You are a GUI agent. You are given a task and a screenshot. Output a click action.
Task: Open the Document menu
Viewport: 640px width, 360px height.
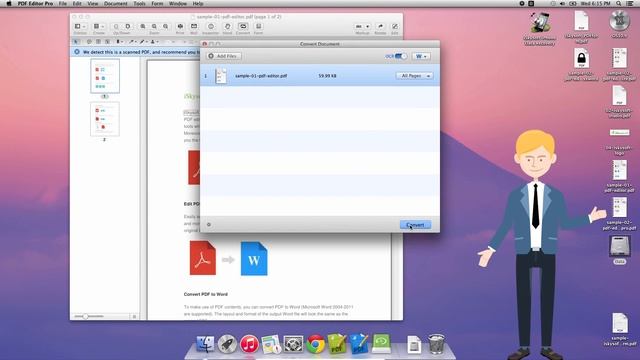click(x=116, y=4)
